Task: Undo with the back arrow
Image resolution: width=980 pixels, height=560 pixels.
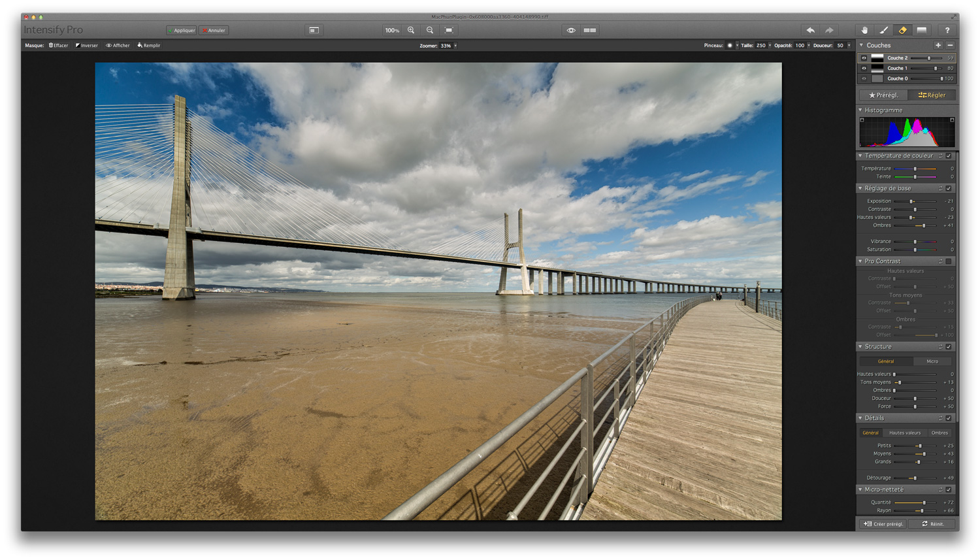Action: pyautogui.click(x=810, y=30)
